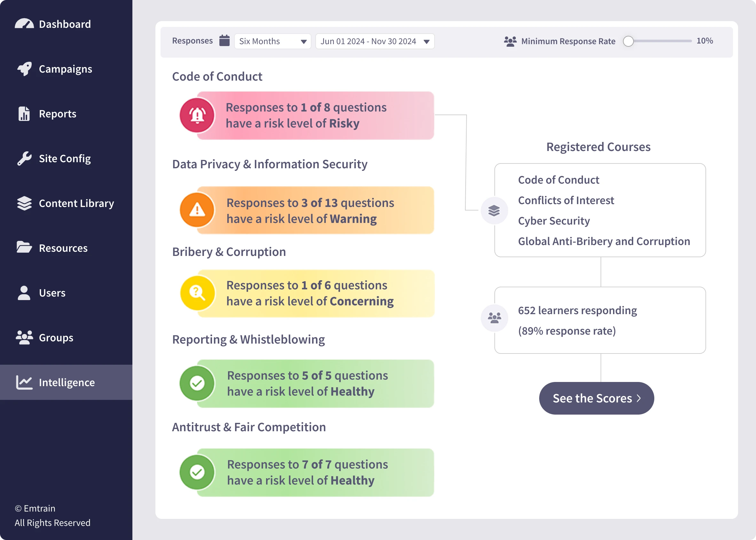The width and height of the screenshot is (756, 540).
Task: Click the orange Warning triangle icon
Action: (x=197, y=210)
